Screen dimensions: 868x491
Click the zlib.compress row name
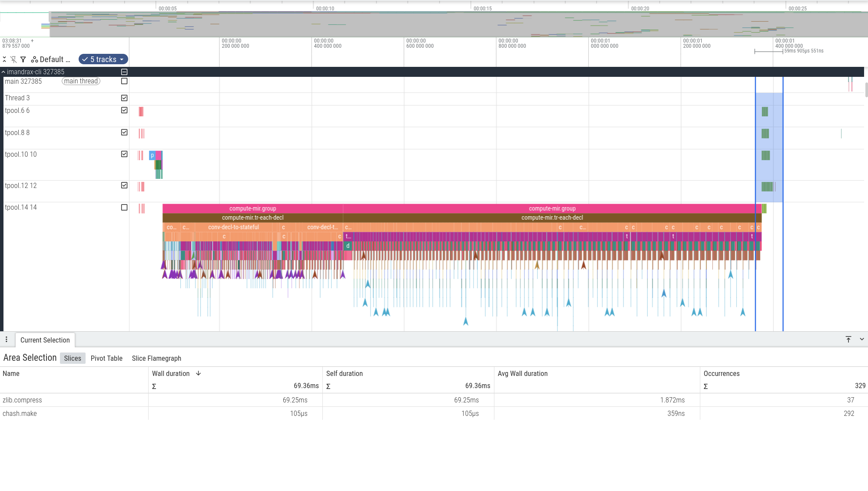(x=22, y=400)
